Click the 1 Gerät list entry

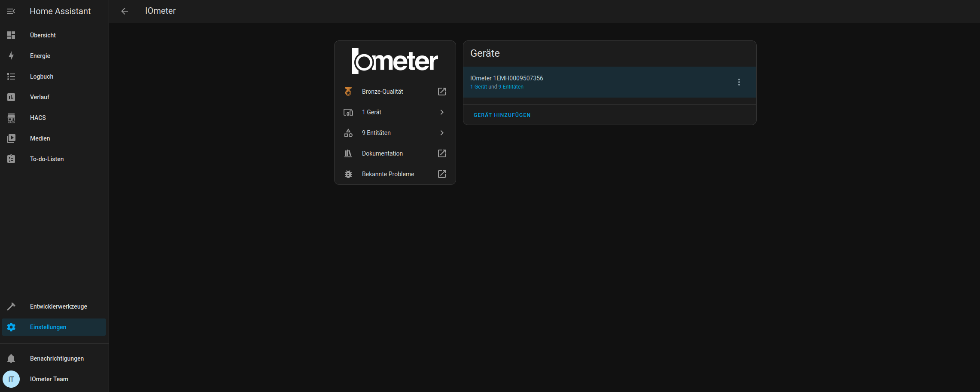pos(395,112)
